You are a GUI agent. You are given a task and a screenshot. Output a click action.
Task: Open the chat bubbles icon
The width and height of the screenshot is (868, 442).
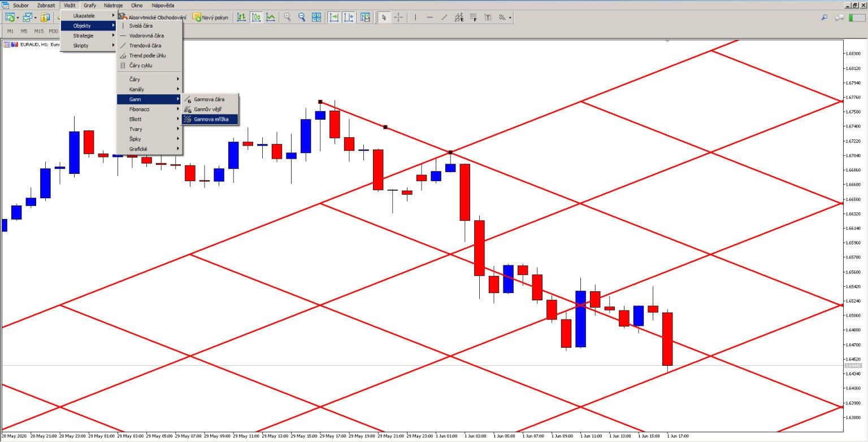(839, 17)
